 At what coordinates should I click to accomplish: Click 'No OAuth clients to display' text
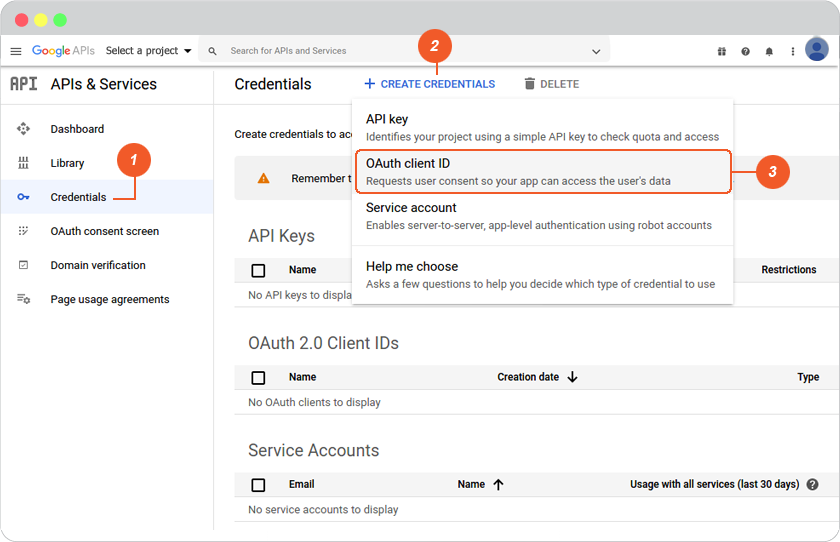[314, 402]
